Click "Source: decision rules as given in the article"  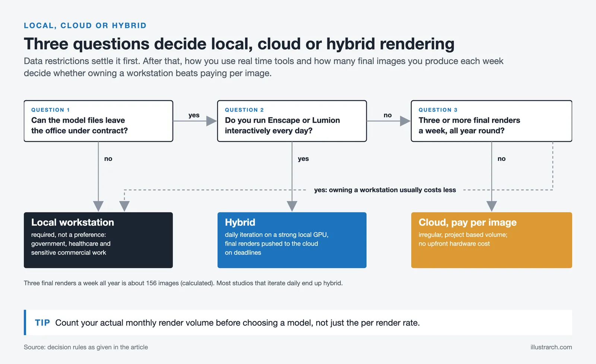(86, 347)
